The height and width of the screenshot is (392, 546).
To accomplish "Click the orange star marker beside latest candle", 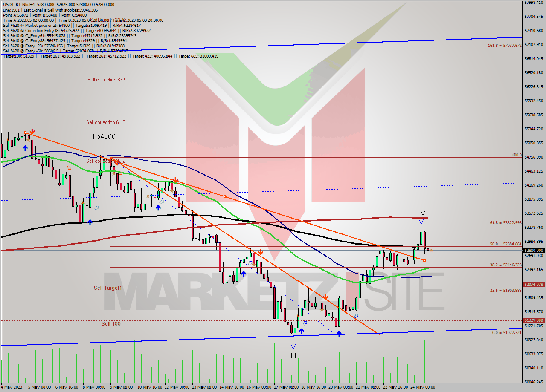I will coord(431,251).
